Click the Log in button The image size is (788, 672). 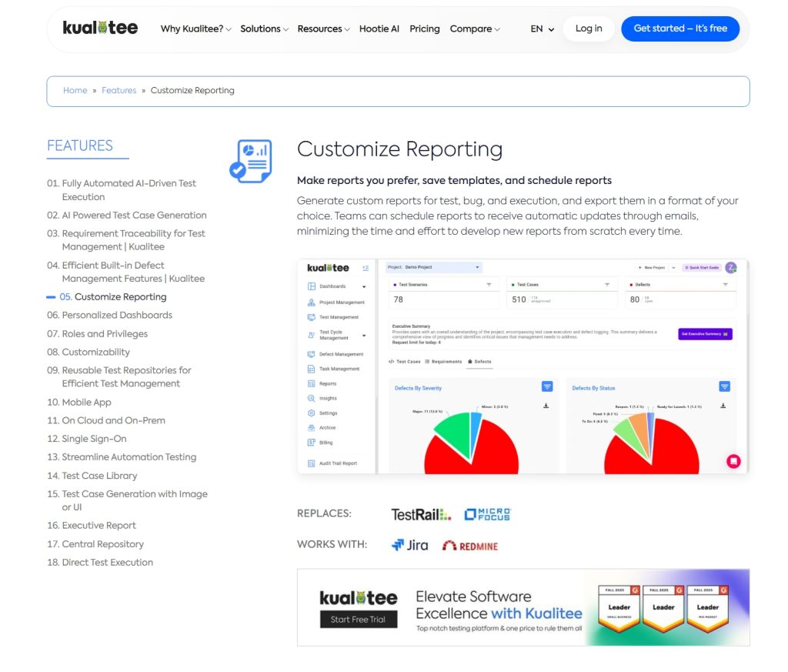[x=589, y=28]
